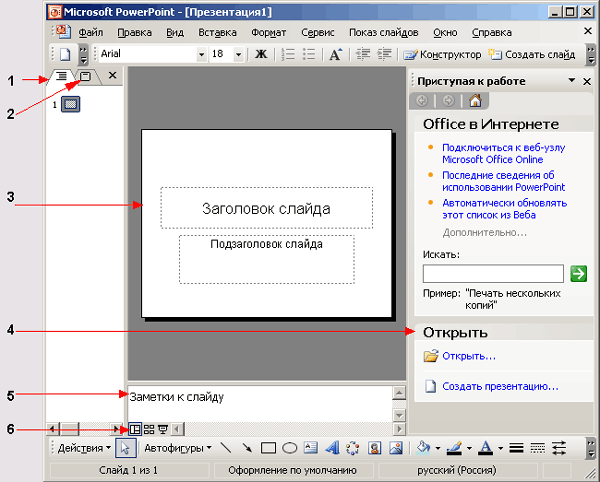Toggle bulleted list formatting
Viewport: 600px width, 482px height.
point(309,55)
